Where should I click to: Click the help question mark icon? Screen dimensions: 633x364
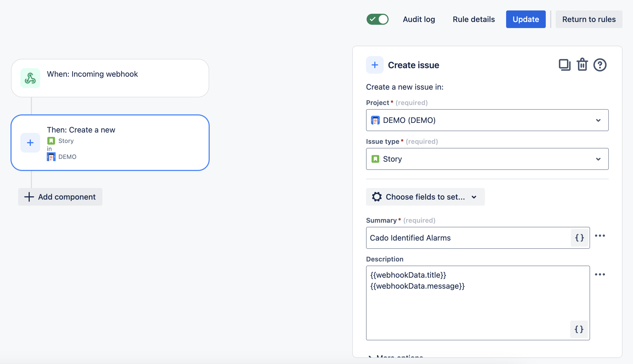click(601, 65)
